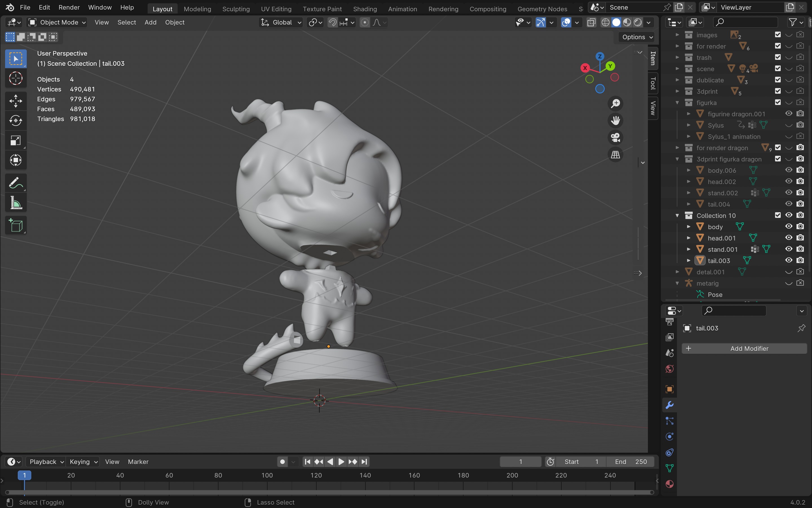This screenshot has width=812, height=508.
Task: Toggle snapping magnet icon
Action: (332, 23)
